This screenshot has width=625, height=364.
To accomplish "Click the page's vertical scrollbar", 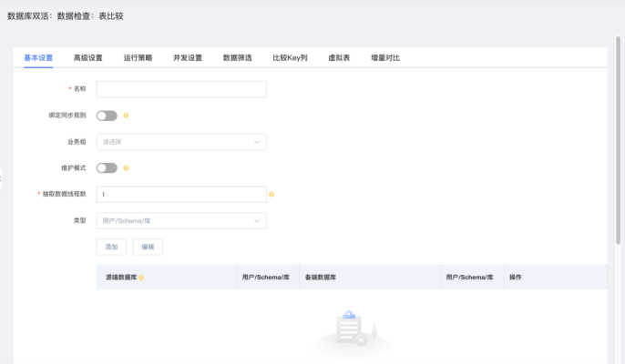I will 620,136.
